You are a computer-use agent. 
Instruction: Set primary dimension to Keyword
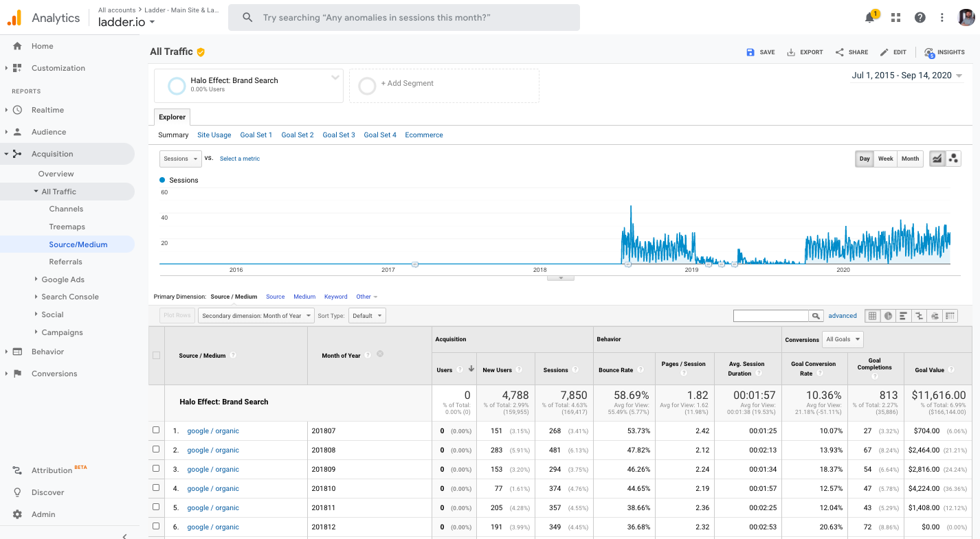tap(336, 297)
